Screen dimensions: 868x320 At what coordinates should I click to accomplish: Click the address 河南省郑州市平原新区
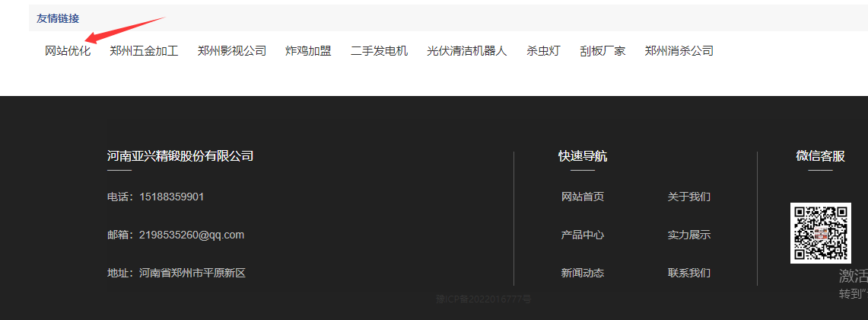click(192, 273)
